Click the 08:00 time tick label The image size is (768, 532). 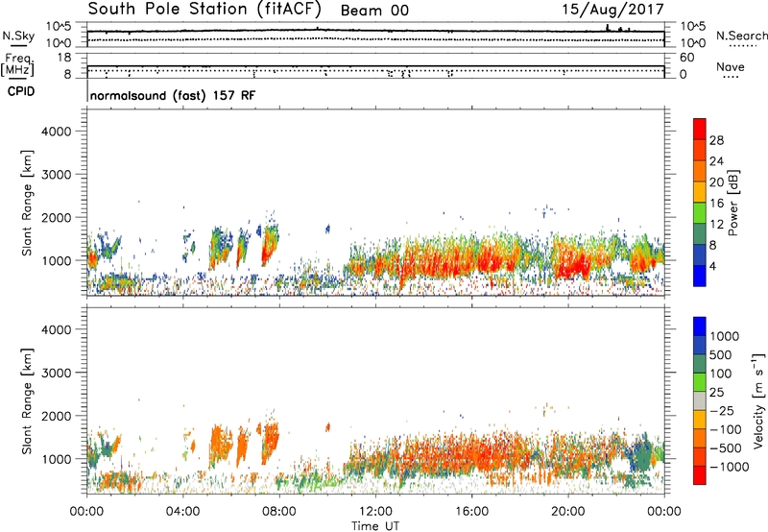click(x=279, y=512)
